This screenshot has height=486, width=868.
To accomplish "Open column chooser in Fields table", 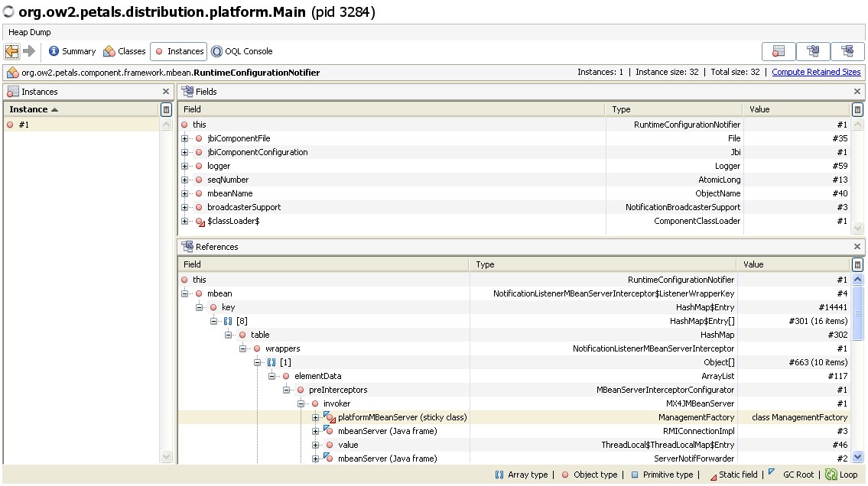I will [857, 110].
